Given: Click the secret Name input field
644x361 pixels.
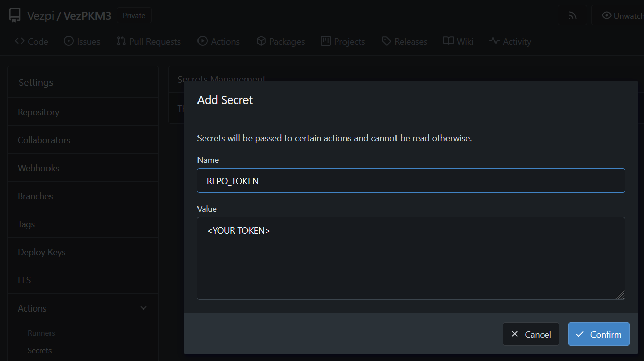Looking at the screenshot, I should pos(411,181).
